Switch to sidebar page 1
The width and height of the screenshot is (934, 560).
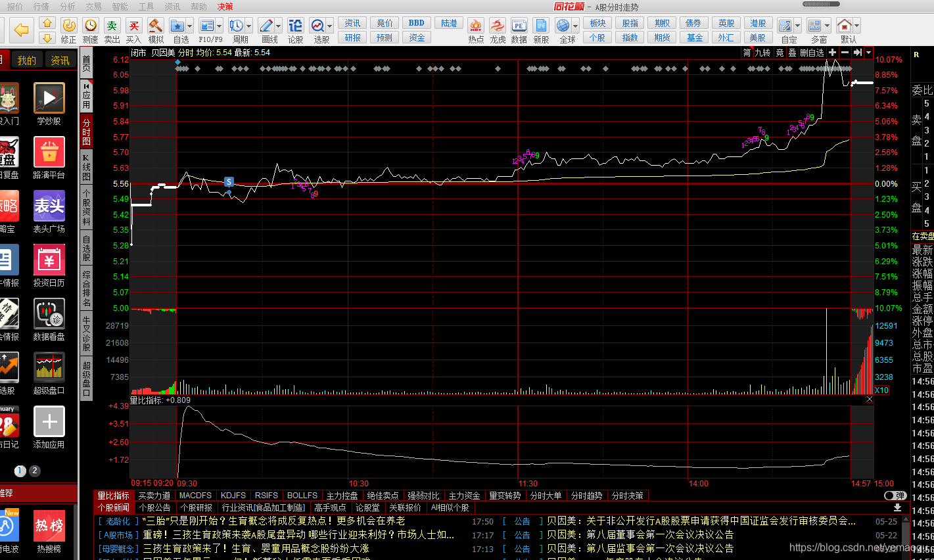coord(20,471)
